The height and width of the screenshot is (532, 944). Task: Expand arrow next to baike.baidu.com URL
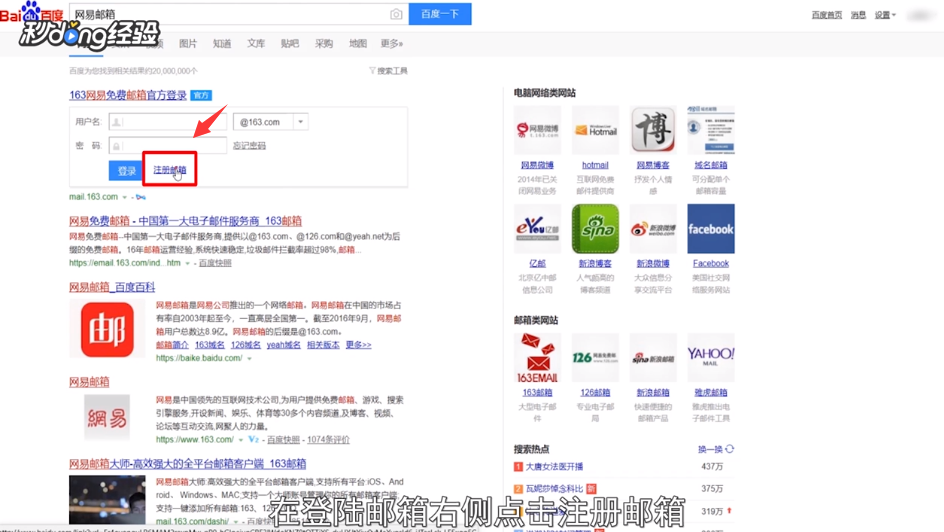249,359
